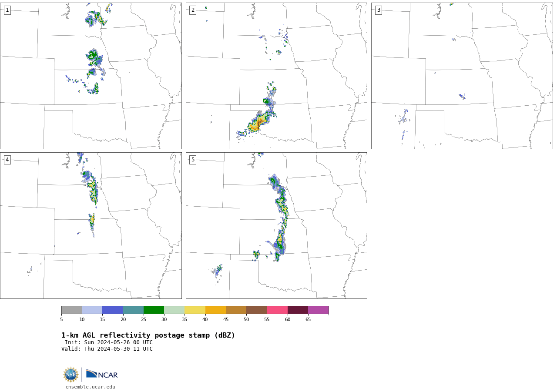Viewport: 557px width, 392px height.
Task: Click the colorbar tick label 50
Action: (x=246, y=320)
